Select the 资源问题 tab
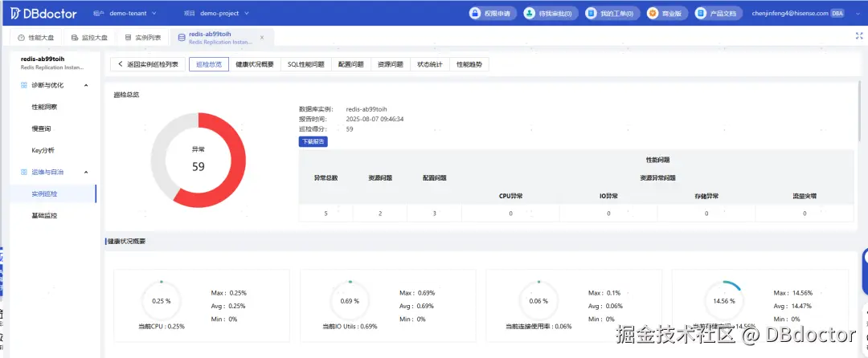 (x=391, y=64)
